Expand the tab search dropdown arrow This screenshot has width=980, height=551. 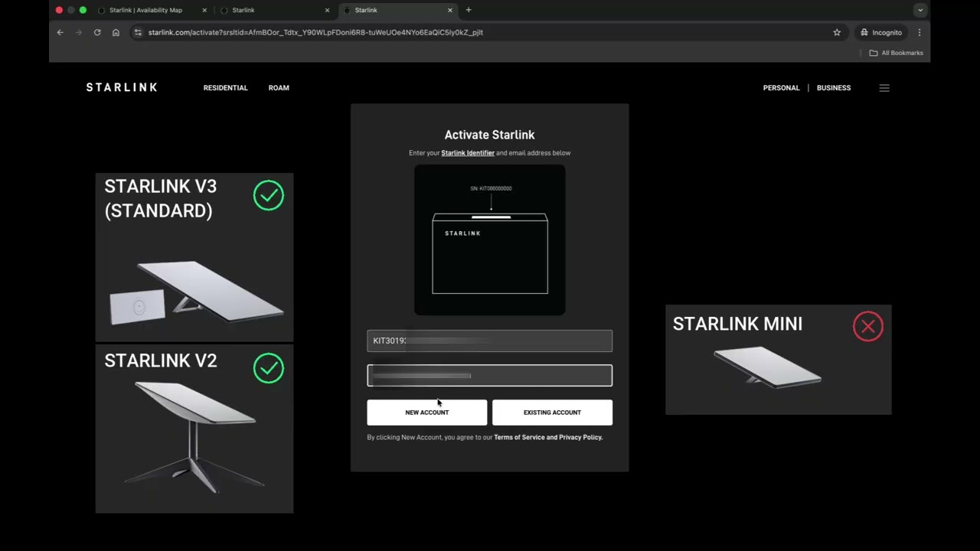(x=920, y=10)
